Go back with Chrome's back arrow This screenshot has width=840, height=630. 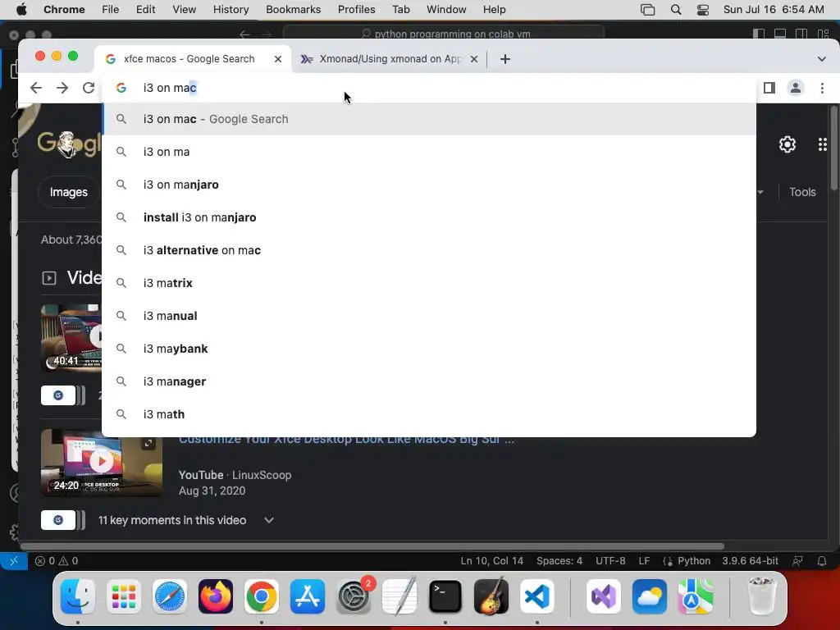[36, 88]
